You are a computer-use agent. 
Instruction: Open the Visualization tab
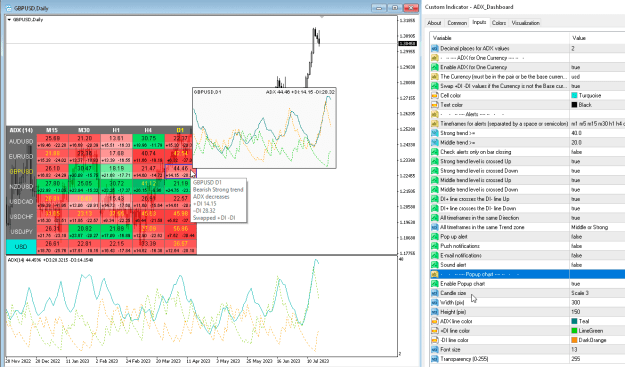525,23
